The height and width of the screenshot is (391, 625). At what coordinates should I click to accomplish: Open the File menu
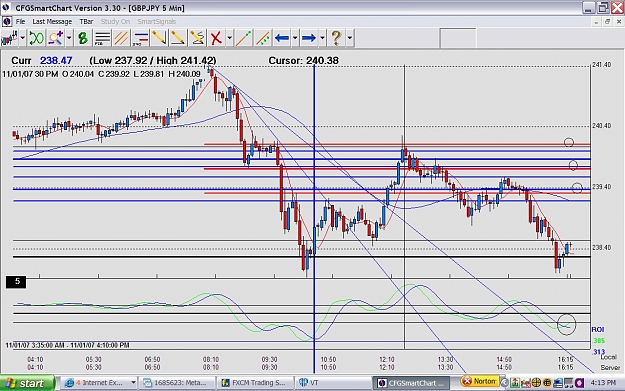point(20,22)
